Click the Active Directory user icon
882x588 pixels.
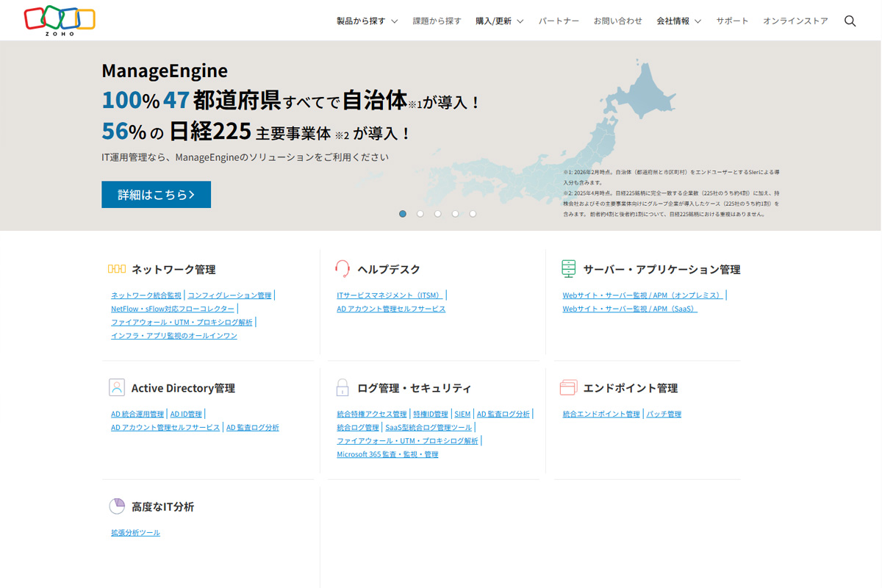coord(117,387)
